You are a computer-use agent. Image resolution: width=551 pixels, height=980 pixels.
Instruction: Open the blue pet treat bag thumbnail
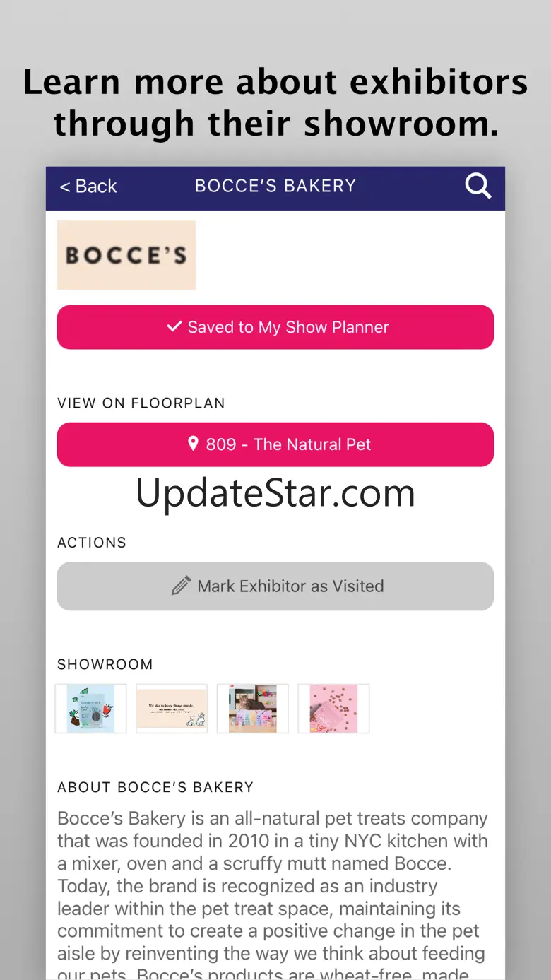[x=91, y=709]
